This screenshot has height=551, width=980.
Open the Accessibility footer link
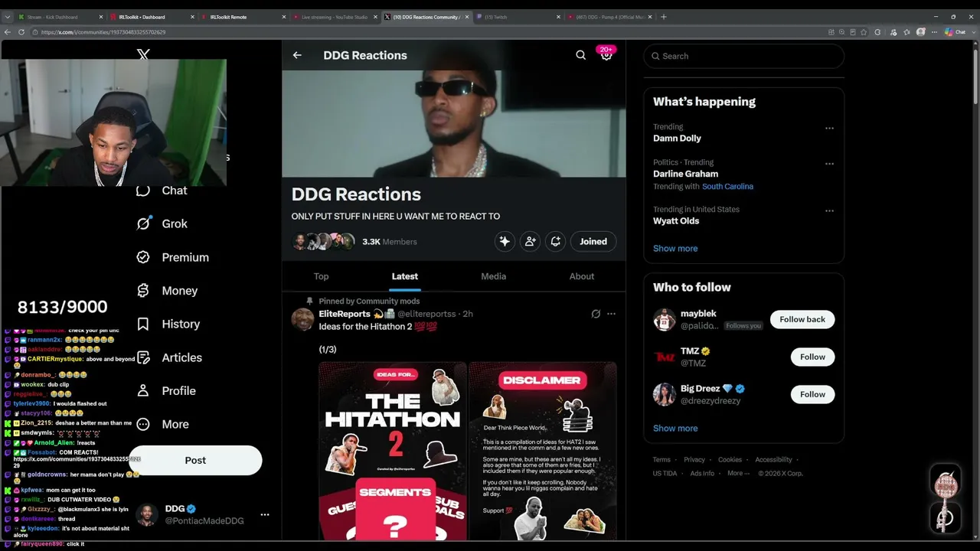coord(773,460)
